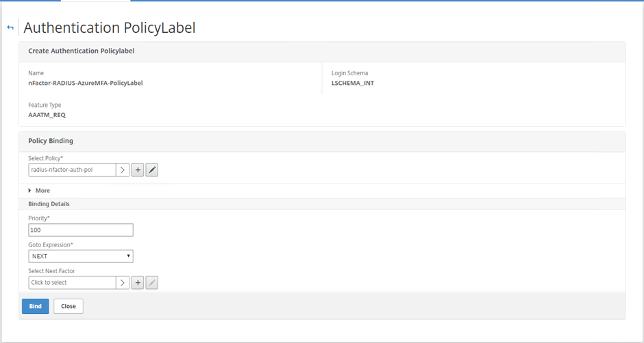Expand the More section
This screenshot has height=343, width=644.
tap(39, 191)
